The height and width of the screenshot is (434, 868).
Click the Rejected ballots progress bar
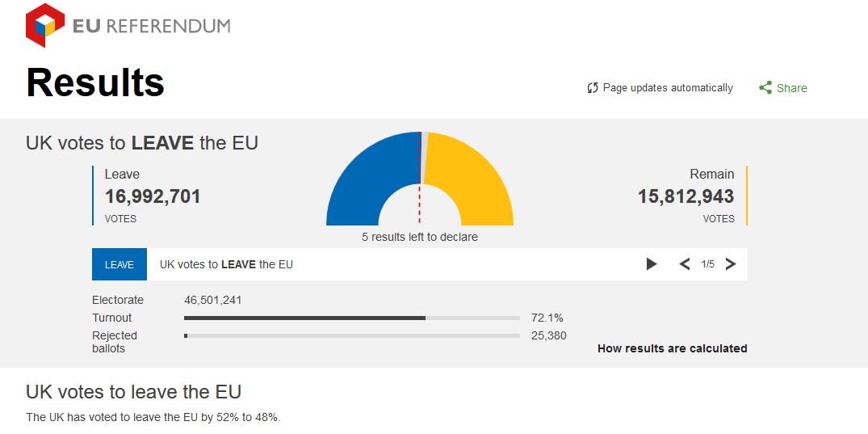pos(352,335)
